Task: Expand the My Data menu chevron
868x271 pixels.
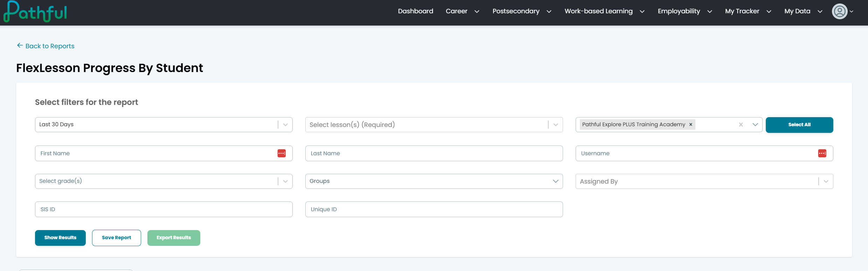Action: (820, 12)
